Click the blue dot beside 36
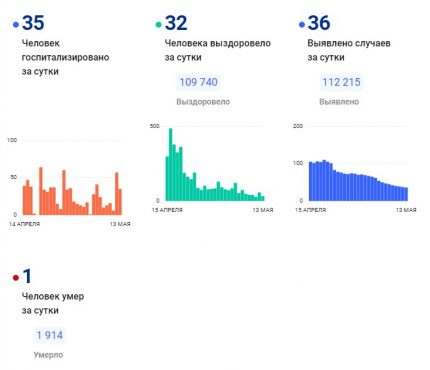The height and width of the screenshot is (370, 430). tap(302, 24)
